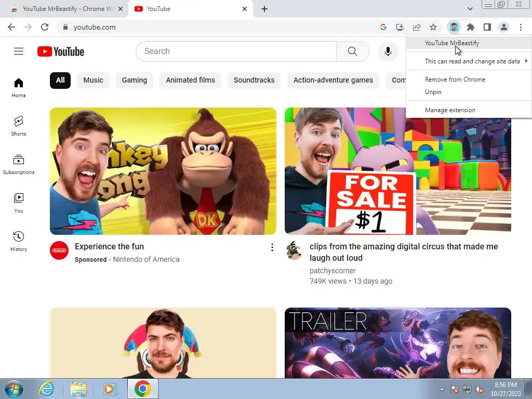Close the YouTube tab
This screenshot has height=399, width=532.
(245, 9)
